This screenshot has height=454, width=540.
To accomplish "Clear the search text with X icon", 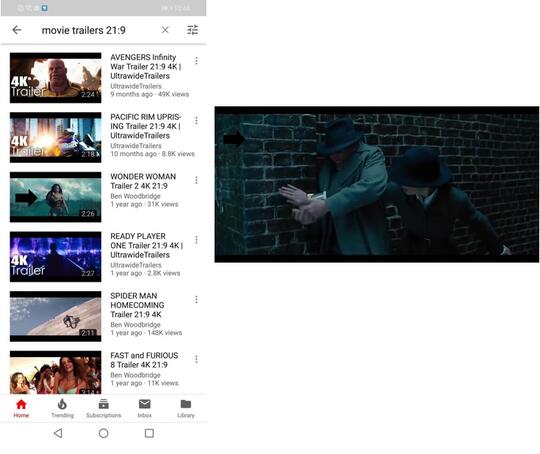I will (165, 30).
